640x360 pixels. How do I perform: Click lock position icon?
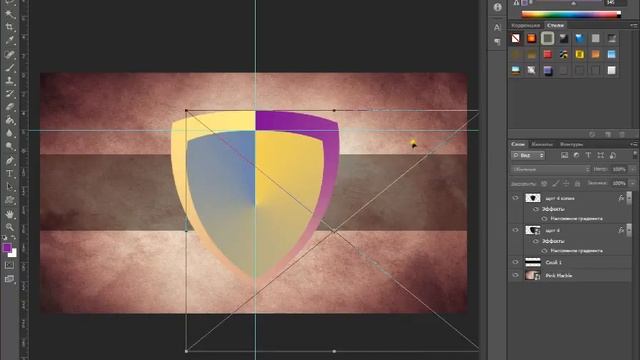566,184
